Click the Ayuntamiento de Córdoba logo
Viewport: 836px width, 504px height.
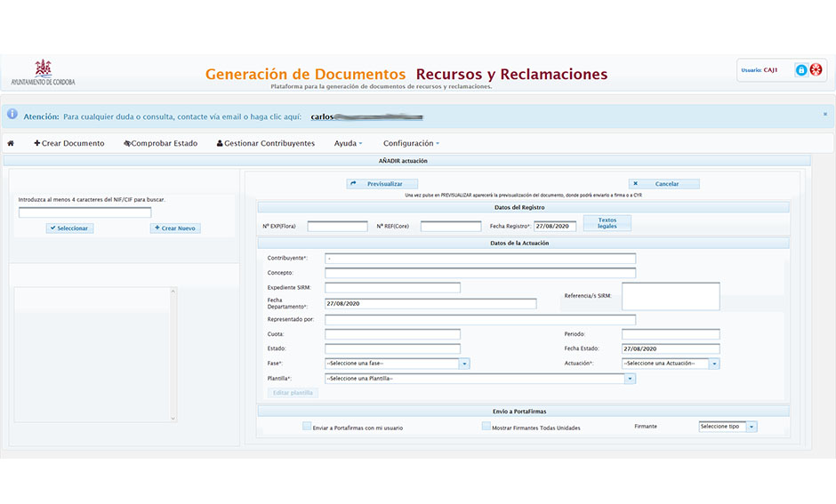pos(43,73)
